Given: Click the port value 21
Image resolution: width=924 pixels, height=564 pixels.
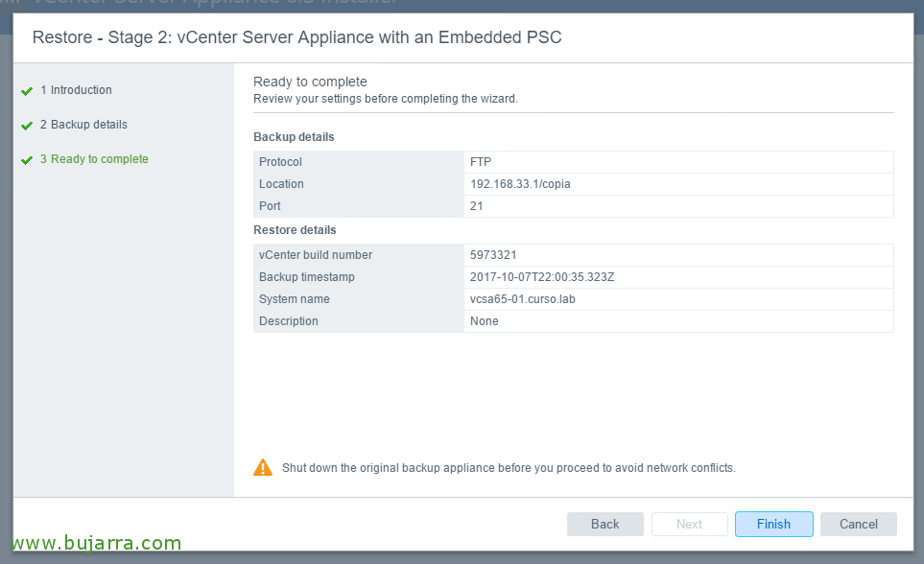Looking at the screenshot, I should pos(477,206).
